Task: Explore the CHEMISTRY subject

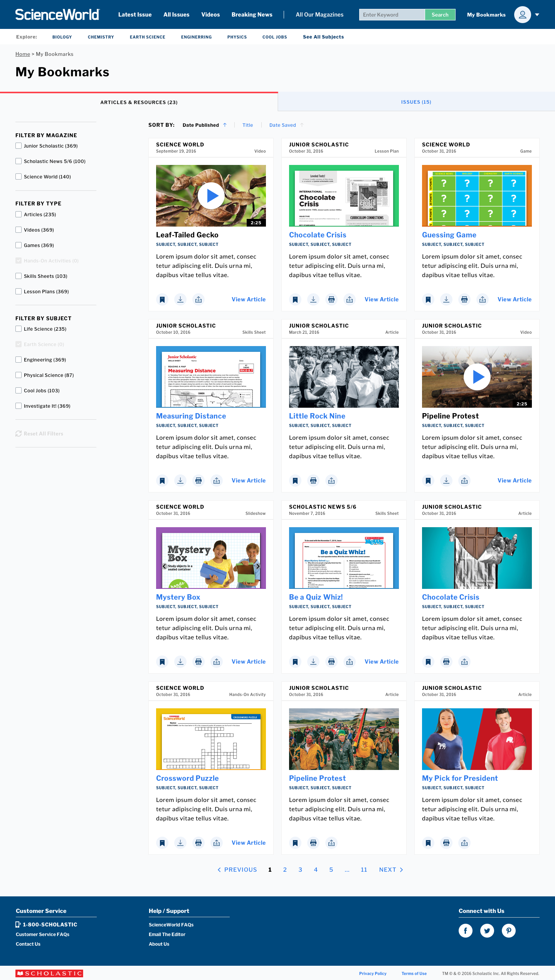Action: [x=101, y=37]
